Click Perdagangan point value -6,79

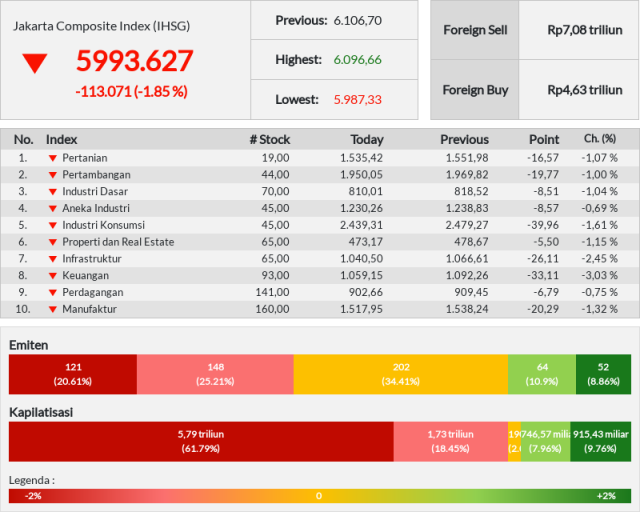[x=546, y=292]
